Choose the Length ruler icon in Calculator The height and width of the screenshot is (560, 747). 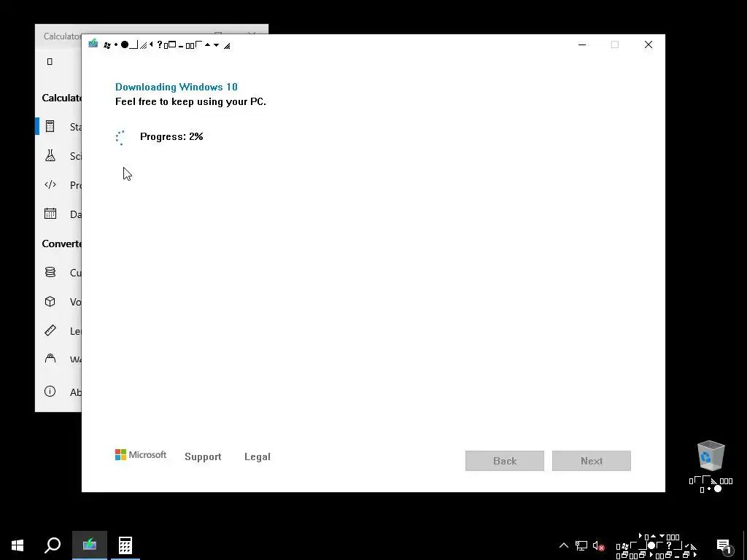point(50,330)
